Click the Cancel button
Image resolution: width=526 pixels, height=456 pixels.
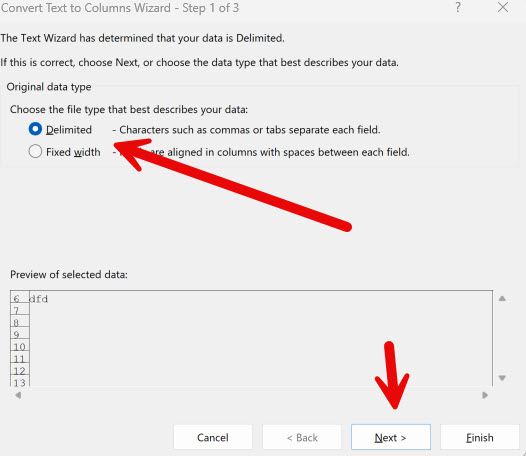[213, 437]
